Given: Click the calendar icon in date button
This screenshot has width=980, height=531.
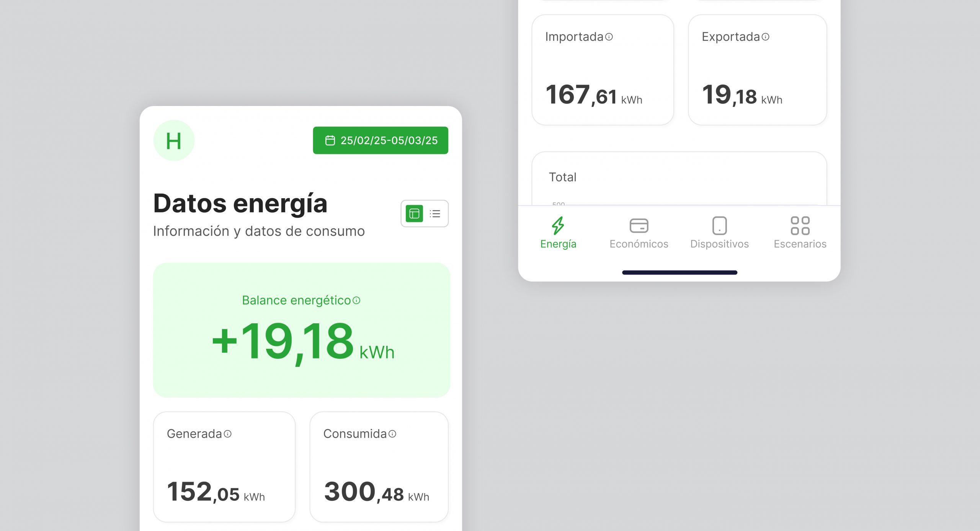Looking at the screenshot, I should 330,140.
